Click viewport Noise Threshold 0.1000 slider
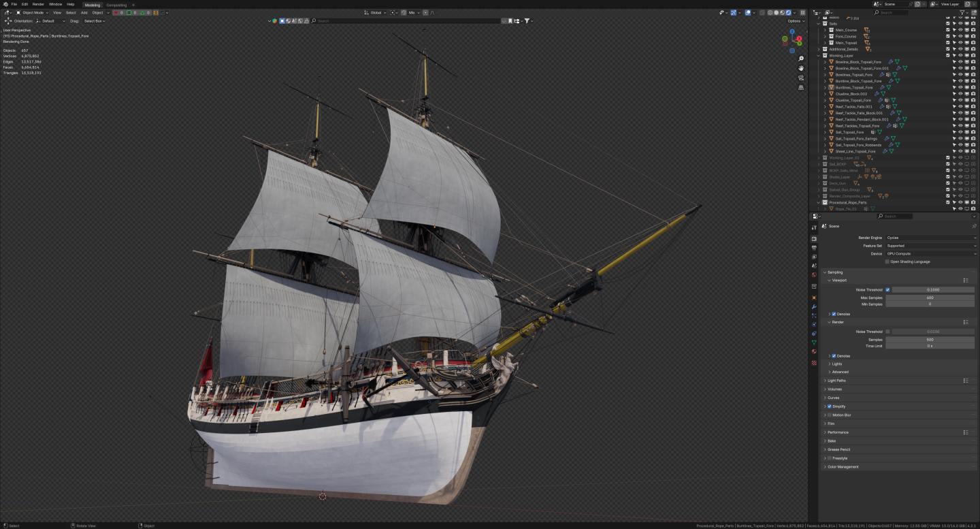980x529 pixels. pos(933,289)
